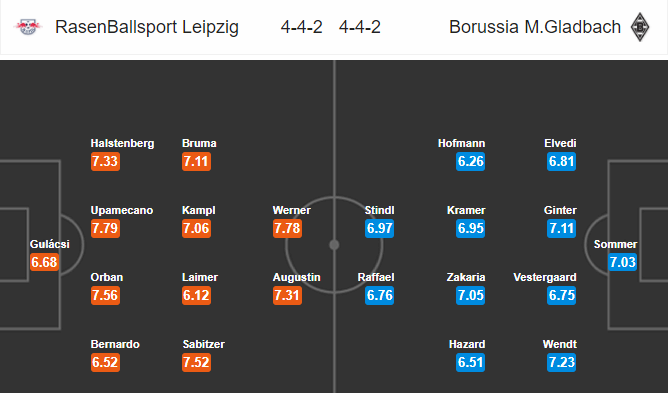Click Sabitzer's 7.52 rating badge

196,362
